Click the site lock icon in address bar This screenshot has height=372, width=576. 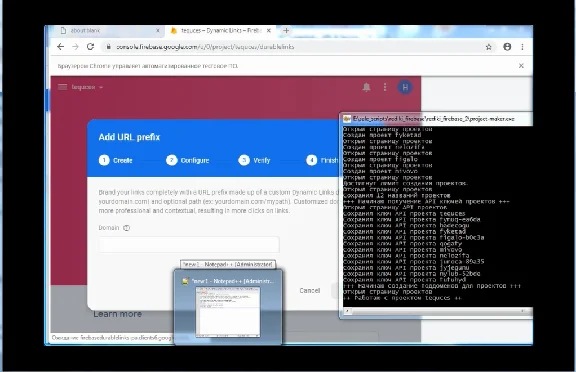(x=108, y=47)
